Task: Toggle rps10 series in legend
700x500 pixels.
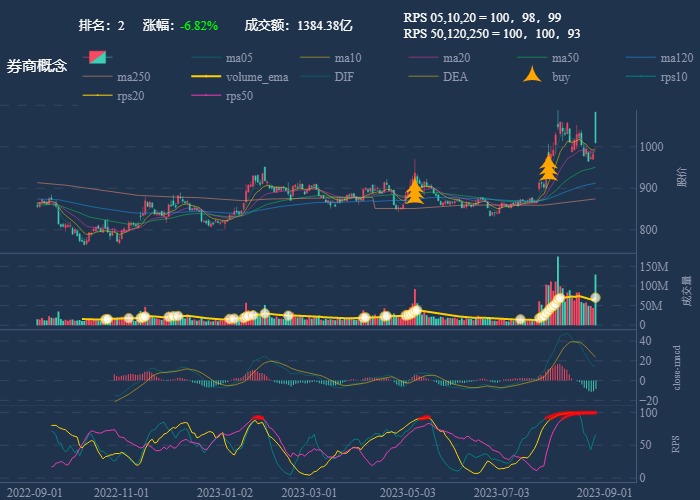Action: 674,77
